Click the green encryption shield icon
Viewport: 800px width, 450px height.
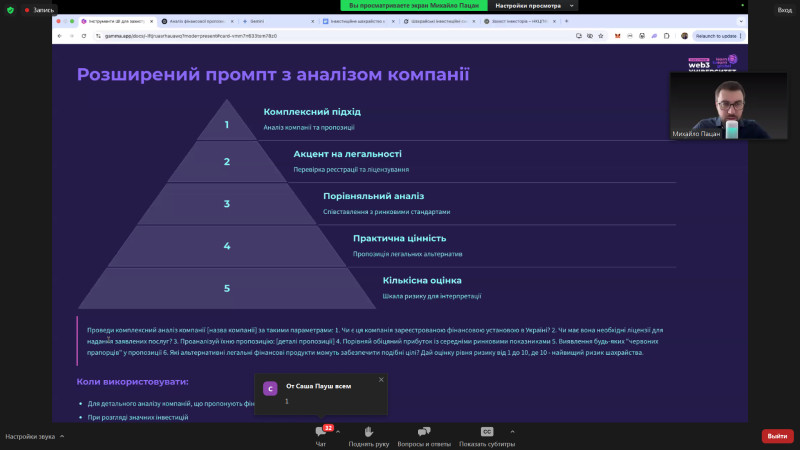point(10,9)
